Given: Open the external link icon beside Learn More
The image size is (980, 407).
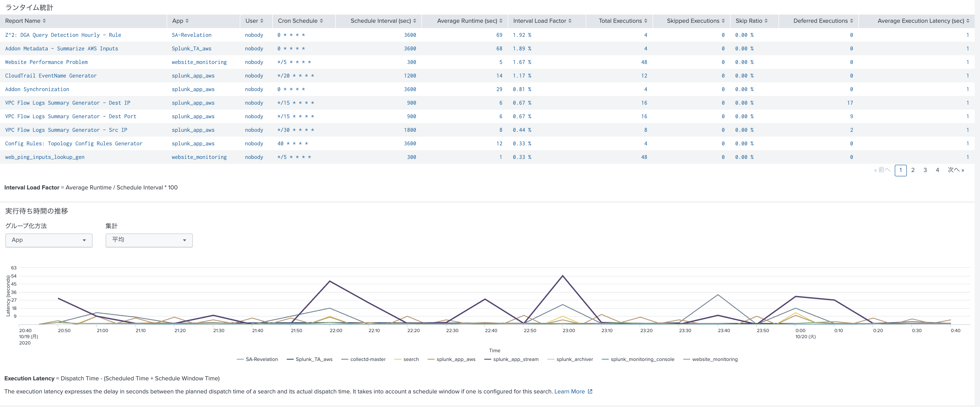Looking at the screenshot, I should [590, 391].
